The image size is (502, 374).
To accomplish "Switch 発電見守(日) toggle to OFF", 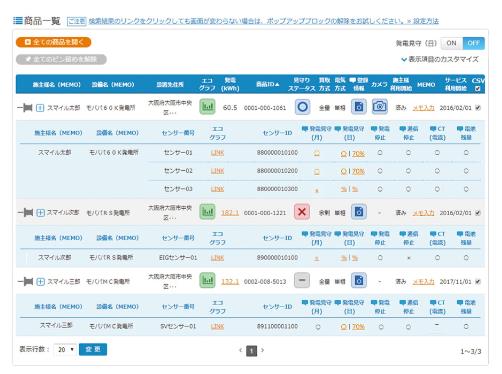I will 473,43.
